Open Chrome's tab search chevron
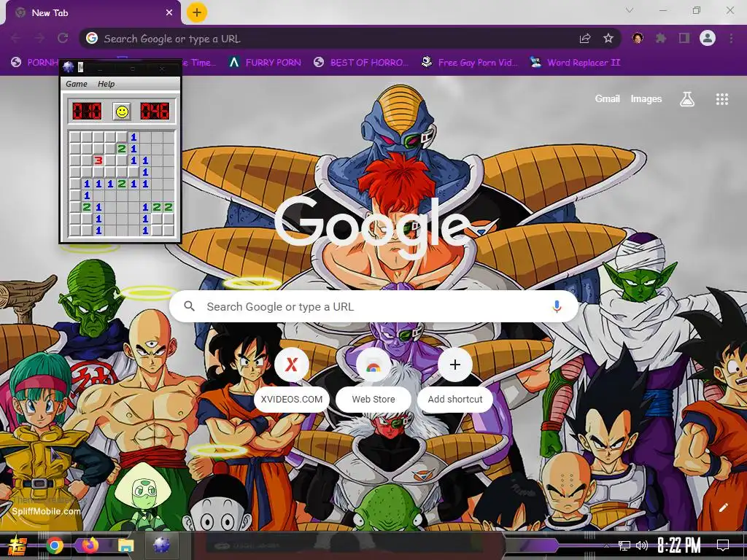This screenshot has height=560, width=747. point(630,10)
